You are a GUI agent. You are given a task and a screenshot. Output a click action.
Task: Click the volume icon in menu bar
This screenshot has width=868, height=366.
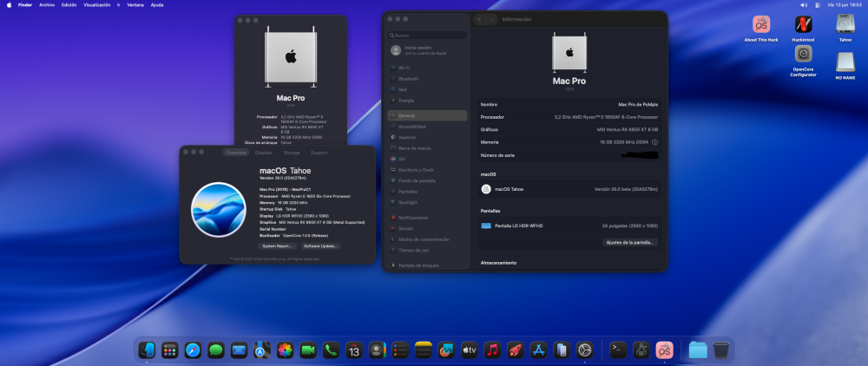pyautogui.click(x=804, y=4)
